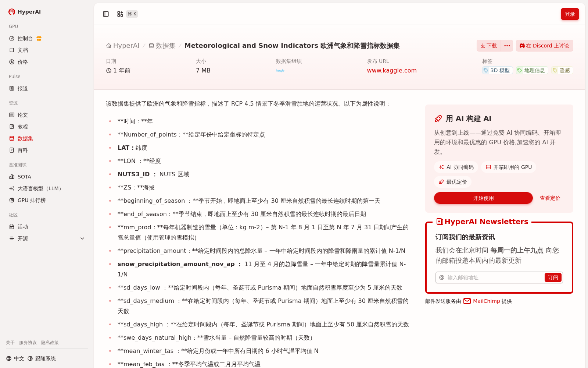Open the www.kaggle.com release URL
The image size is (588, 368).
pyautogui.click(x=392, y=70)
